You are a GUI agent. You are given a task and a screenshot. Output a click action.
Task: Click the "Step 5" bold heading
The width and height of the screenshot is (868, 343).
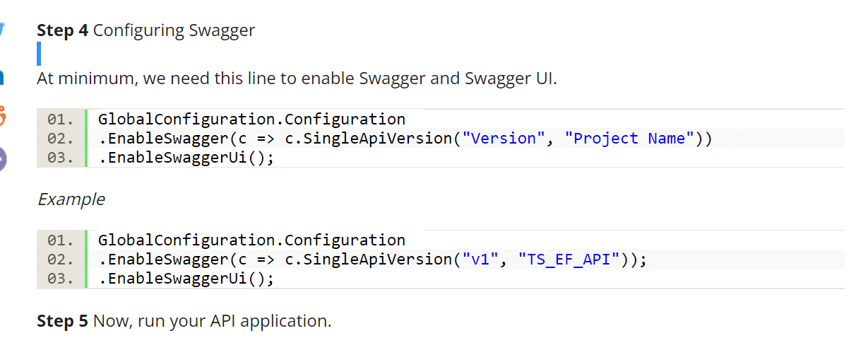(x=62, y=321)
